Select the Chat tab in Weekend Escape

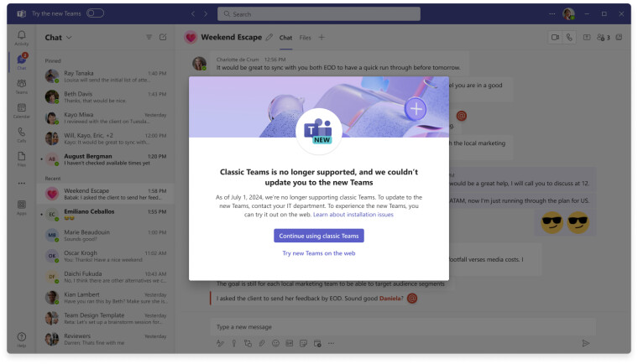pyautogui.click(x=285, y=38)
